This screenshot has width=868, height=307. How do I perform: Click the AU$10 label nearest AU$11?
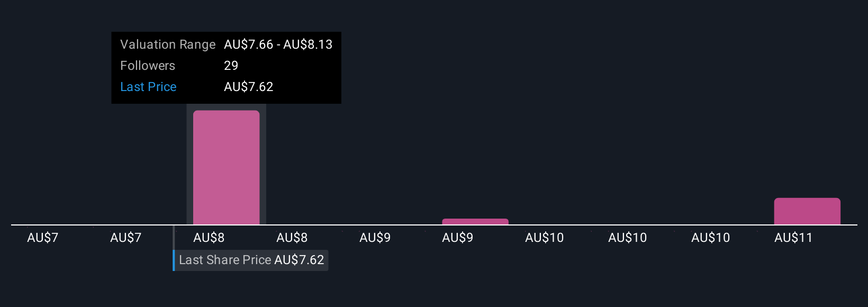710,238
